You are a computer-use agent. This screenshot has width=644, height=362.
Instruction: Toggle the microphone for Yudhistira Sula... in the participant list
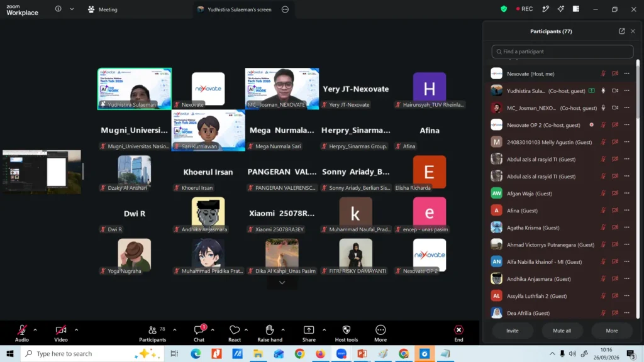pos(603,90)
